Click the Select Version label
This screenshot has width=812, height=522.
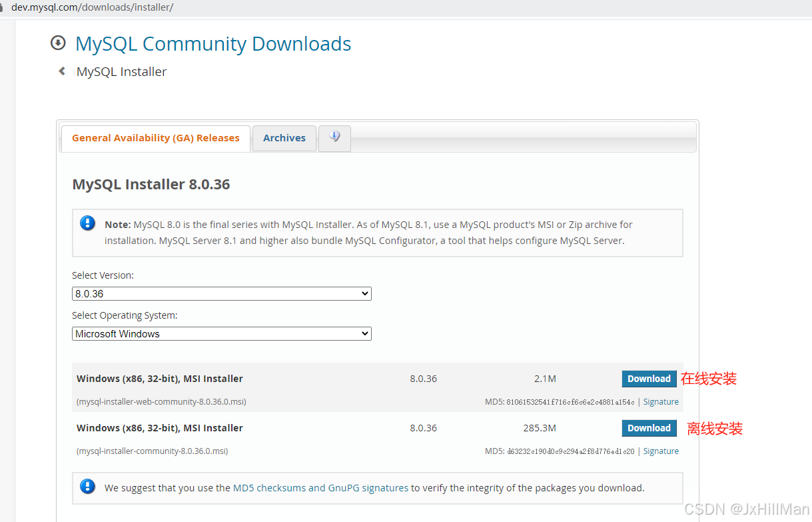pyautogui.click(x=103, y=275)
